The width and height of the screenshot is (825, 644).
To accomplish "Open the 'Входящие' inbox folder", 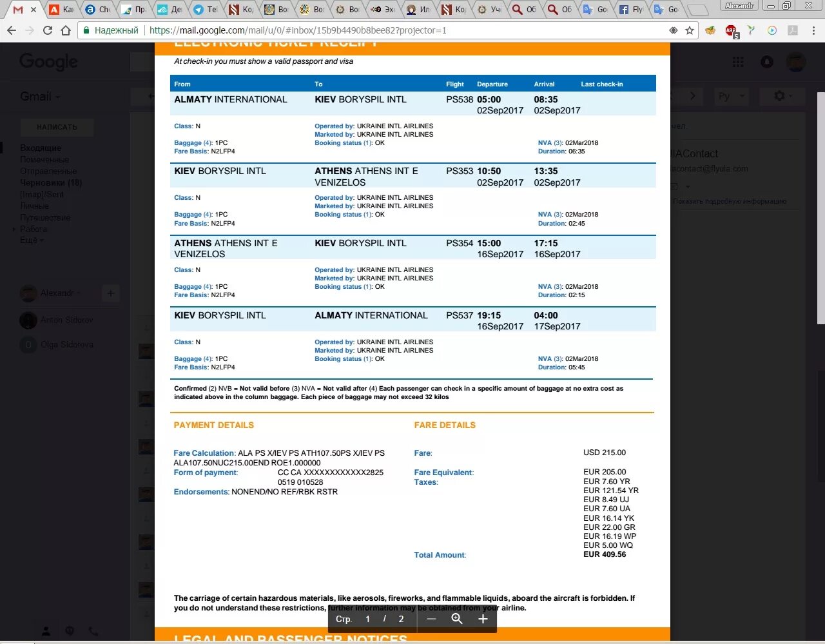I will coord(41,148).
